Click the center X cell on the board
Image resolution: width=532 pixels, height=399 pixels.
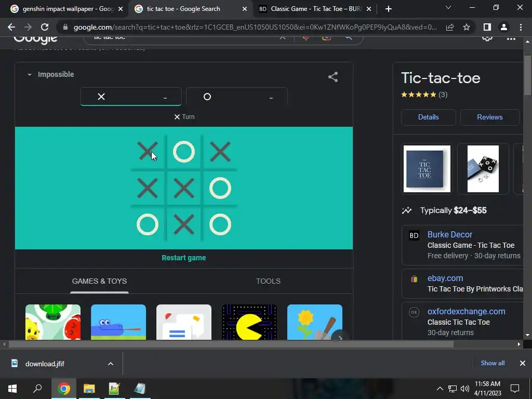click(x=184, y=188)
